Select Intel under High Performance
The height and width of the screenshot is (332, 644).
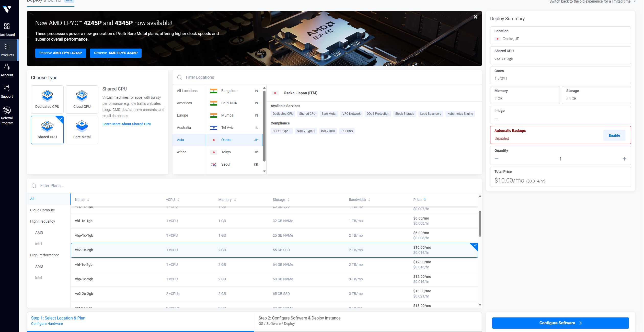pyautogui.click(x=49, y=278)
